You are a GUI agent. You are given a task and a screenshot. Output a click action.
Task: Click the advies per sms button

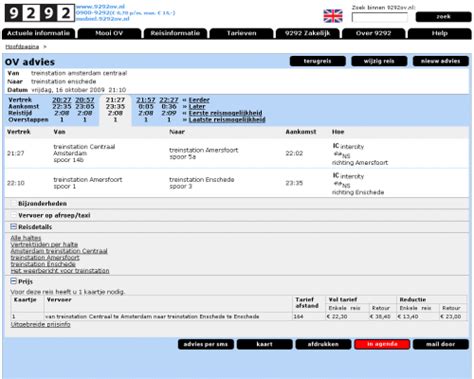click(x=206, y=344)
